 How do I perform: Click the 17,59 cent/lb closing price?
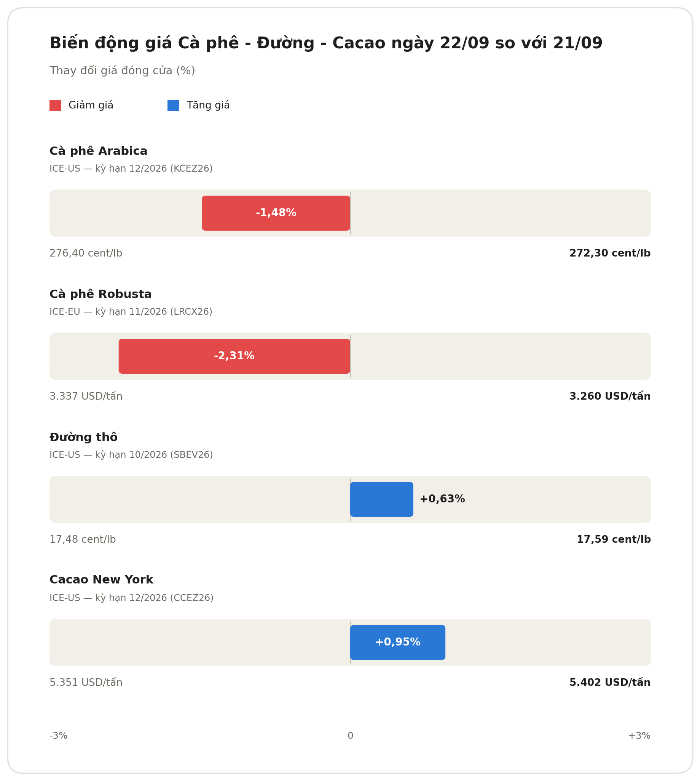pos(614,540)
